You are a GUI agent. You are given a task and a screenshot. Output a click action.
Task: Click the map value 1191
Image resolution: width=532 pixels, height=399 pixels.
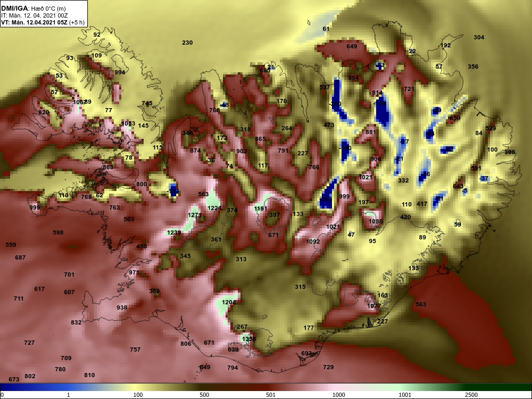261,209
